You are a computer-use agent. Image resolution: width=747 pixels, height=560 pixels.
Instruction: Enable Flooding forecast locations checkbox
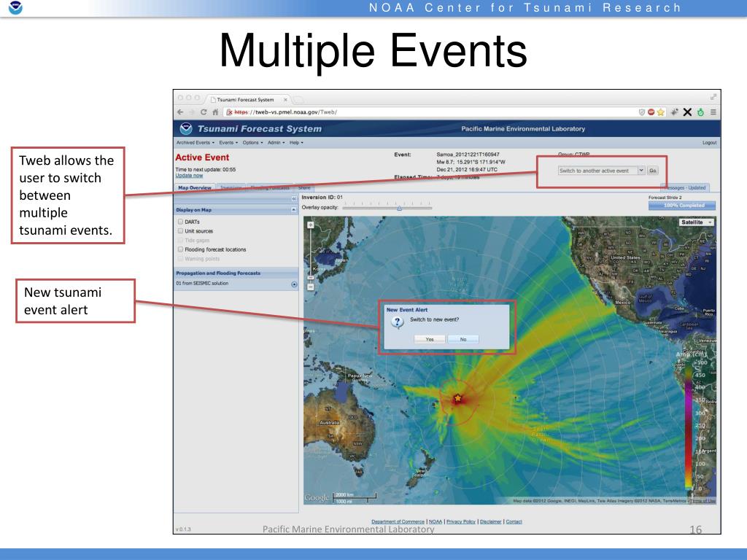click(181, 249)
